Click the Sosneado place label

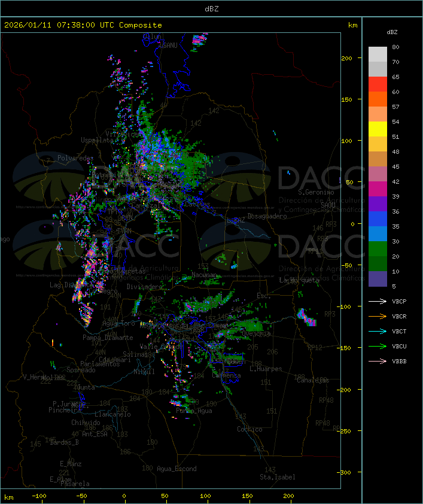[x=81, y=370]
